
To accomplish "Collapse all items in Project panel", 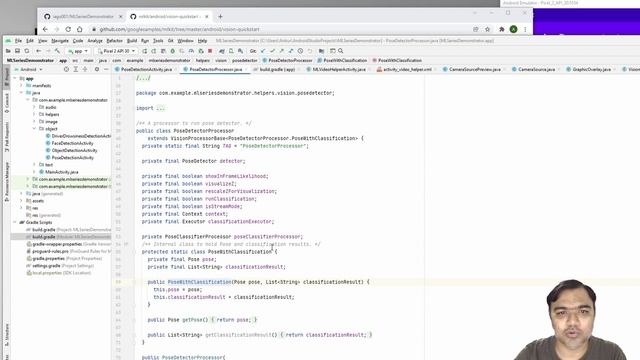I will (x=85, y=69).
